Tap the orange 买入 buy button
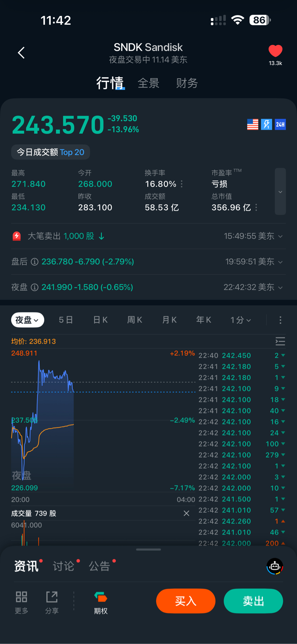297x644 pixels. tap(186, 601)
